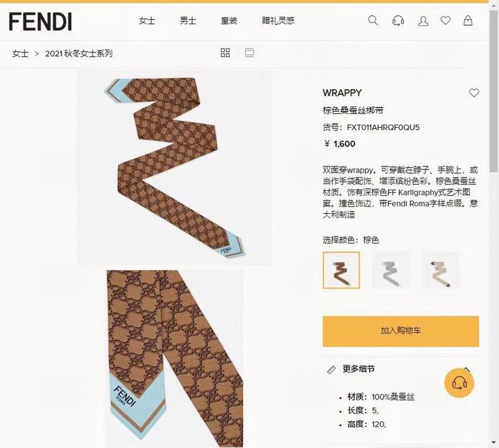Open the 女士 menu
Image resolution: width=499 pixels, height=448 pixels.
[x=147, y=21]
